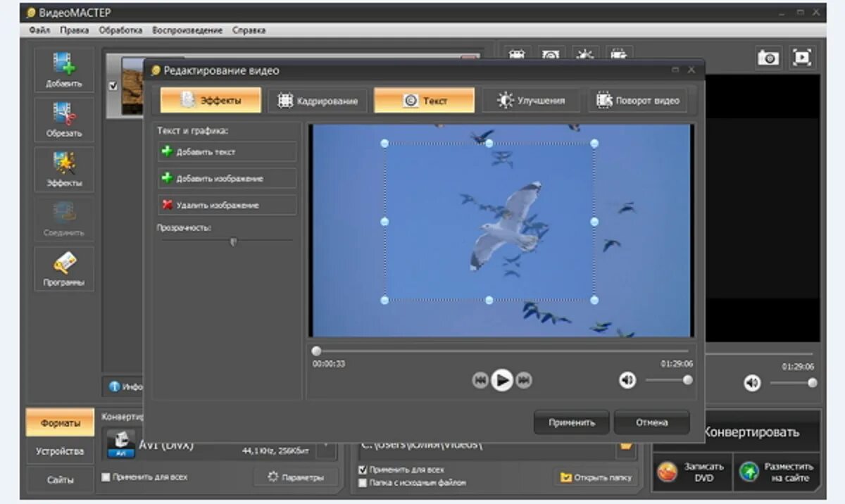
Task: Click the Инфо tab below the file list
Action: tap(125, 386)
